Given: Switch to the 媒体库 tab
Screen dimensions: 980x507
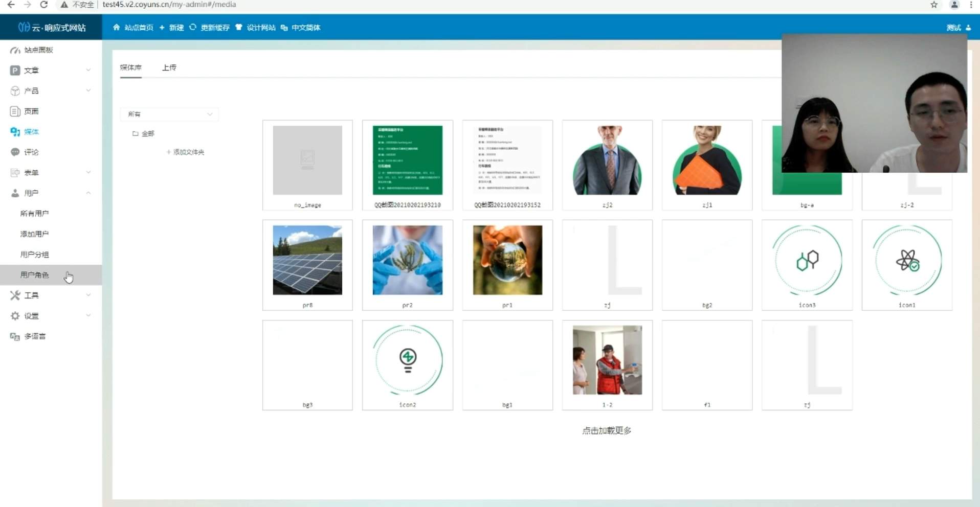Looking at the screenshot, I should coord(131,67).
